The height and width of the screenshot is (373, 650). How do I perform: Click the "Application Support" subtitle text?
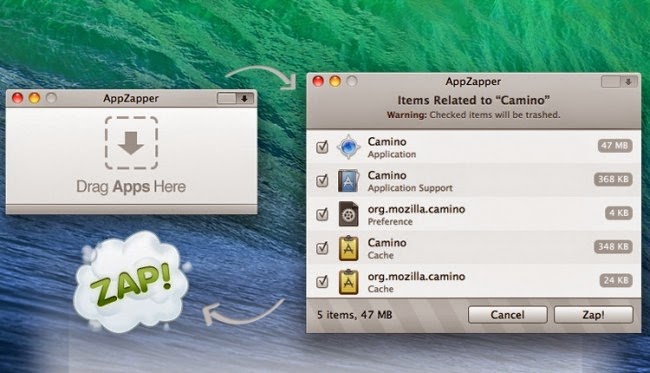tap(410, 188)
